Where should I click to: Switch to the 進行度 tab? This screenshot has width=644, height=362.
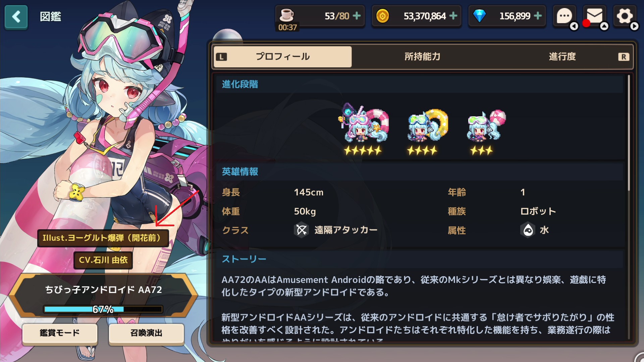pos(562,57)
